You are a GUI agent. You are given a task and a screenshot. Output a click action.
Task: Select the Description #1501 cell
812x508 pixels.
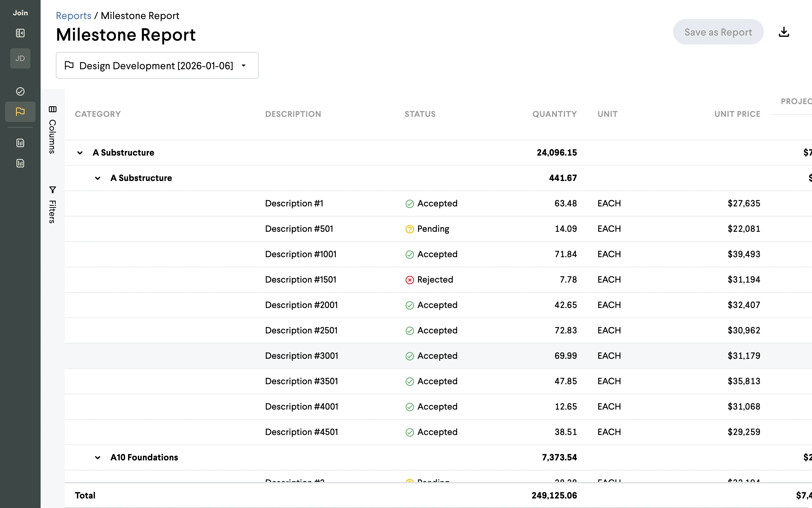pyautogui.click(x=301, y=280)
